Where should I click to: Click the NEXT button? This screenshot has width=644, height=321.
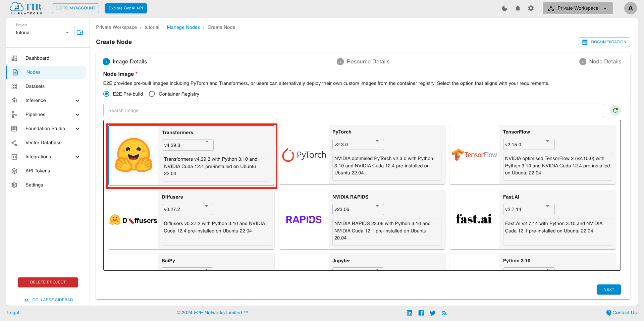coord(609,289)
